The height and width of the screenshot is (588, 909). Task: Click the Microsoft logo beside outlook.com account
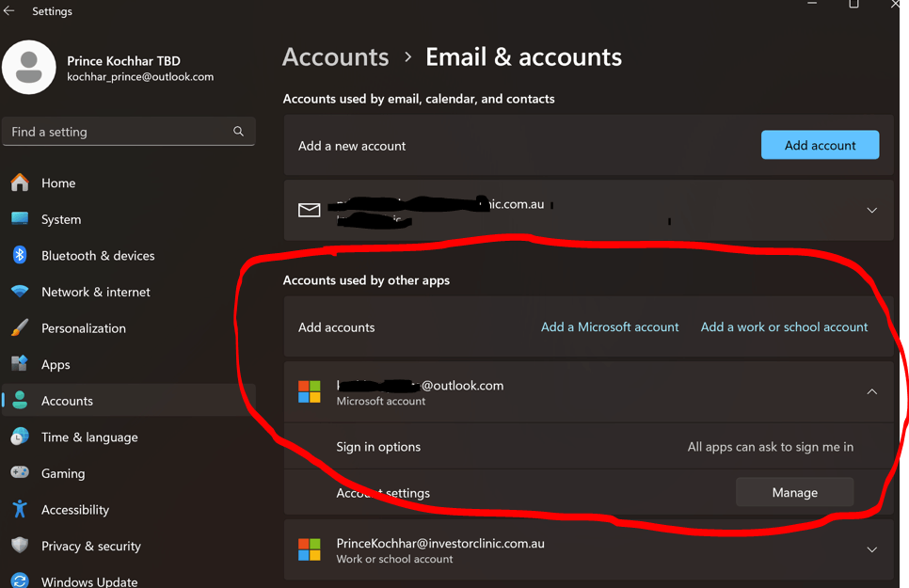coord(309,392)
